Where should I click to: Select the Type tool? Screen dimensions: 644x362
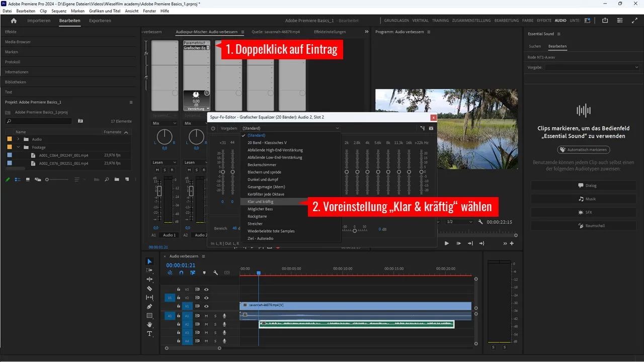click(x=149, y=334)
